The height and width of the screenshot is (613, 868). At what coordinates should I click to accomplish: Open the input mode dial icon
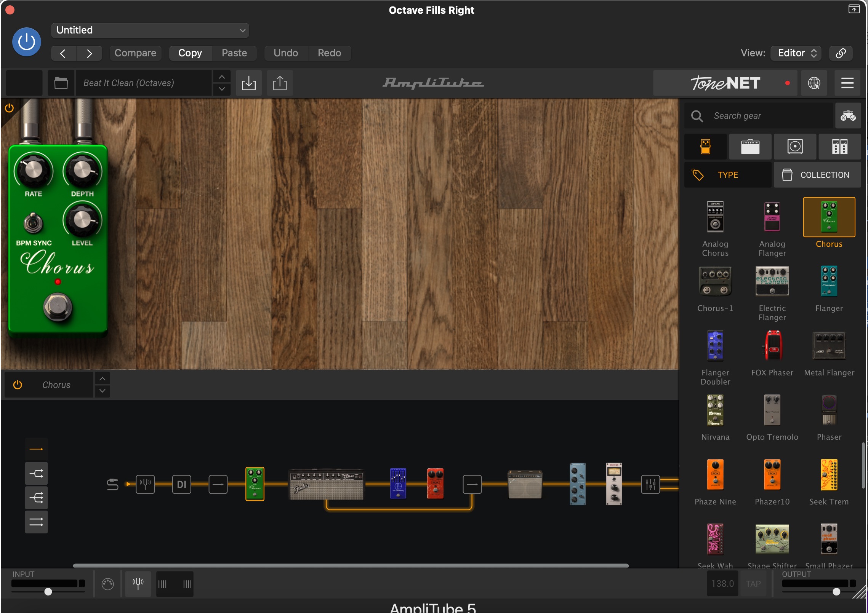107,584
